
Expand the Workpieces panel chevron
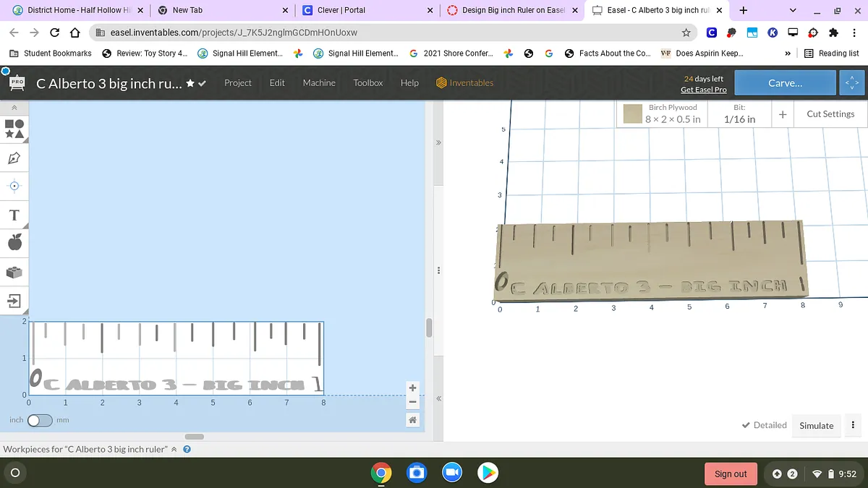pos(174,450)
